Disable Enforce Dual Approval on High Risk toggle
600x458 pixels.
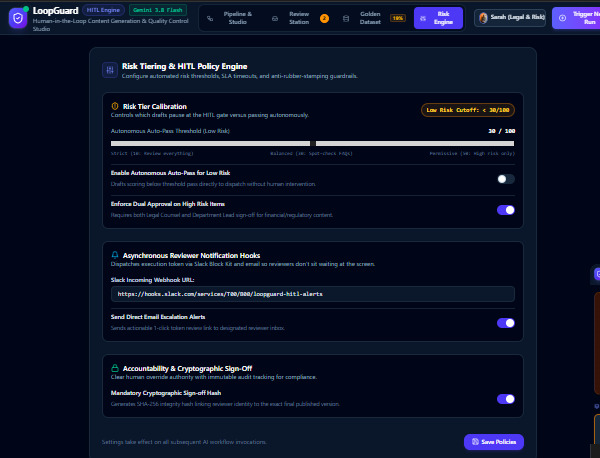505,210
